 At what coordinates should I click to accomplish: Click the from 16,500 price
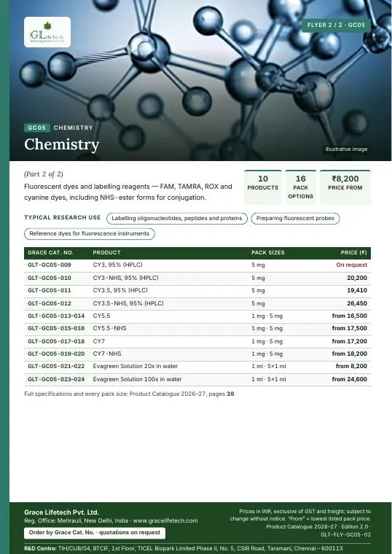350,316
